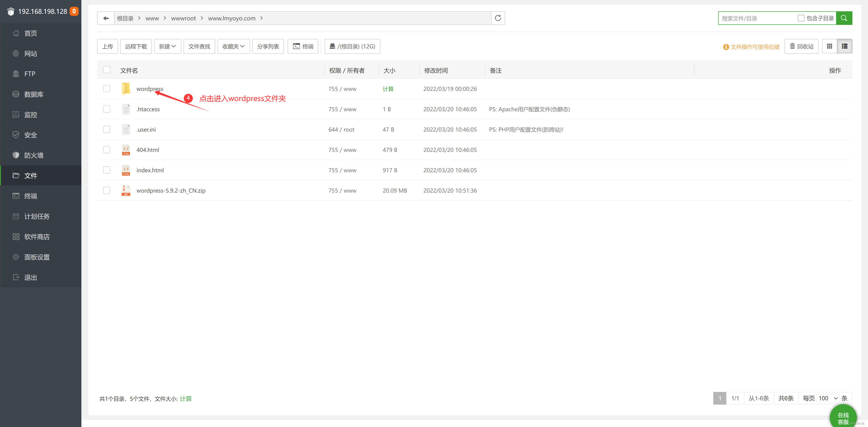Viewport: 868px width, 427px height.
Task: Open 软件商店 software store
Action: coord(41,237)
